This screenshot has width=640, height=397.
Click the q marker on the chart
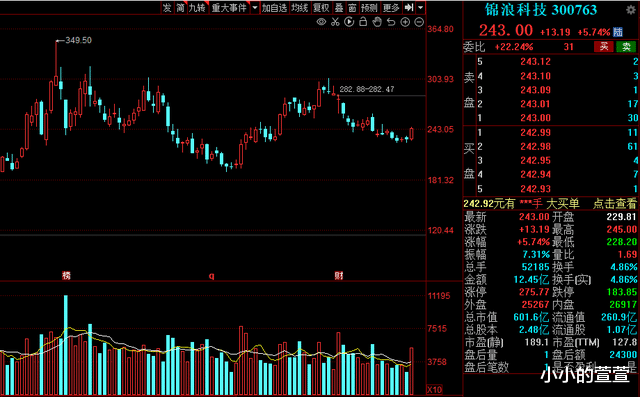[211, 276]
